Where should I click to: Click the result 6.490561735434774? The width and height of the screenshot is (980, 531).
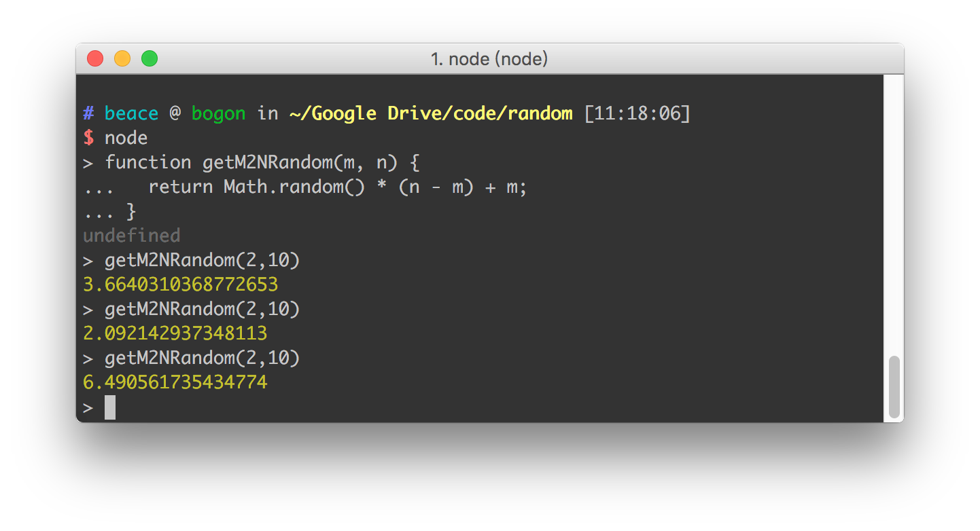(175, 382)
